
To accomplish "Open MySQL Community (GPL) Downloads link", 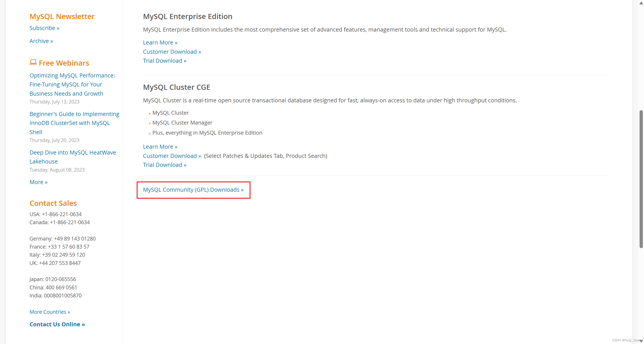I will [193, 190].
